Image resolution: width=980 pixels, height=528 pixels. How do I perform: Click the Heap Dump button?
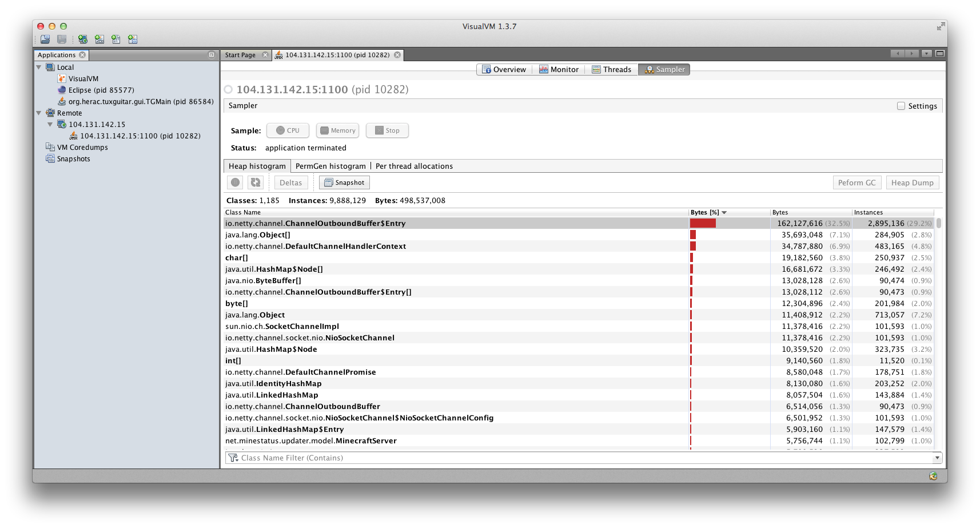[x=912, y=182]
